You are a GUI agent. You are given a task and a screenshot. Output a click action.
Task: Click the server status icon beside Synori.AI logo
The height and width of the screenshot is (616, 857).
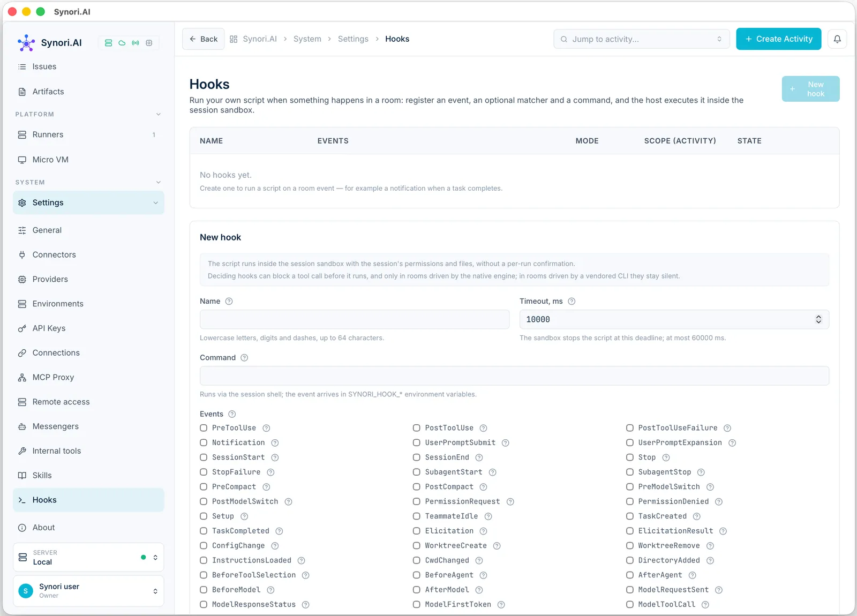coord(108,43)
